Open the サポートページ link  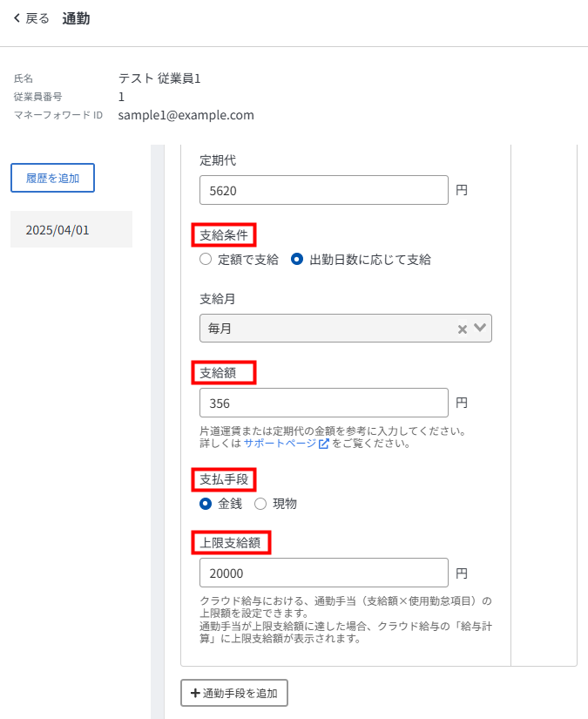tap(280, 444)
